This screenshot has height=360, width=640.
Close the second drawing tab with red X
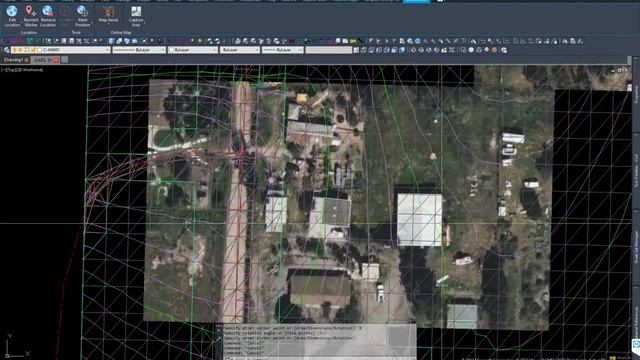click(x=56, y=60)
